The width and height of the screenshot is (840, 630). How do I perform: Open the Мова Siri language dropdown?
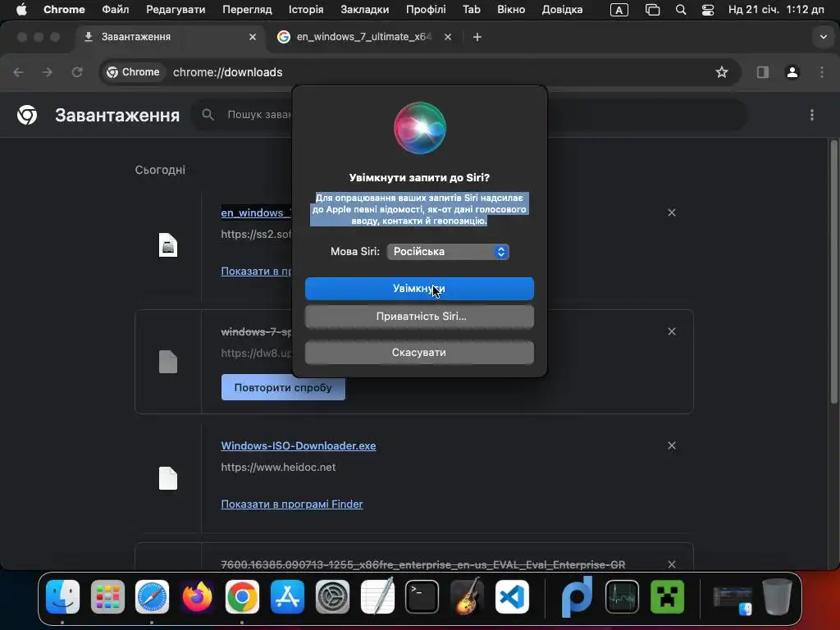[x=448, y=252]
